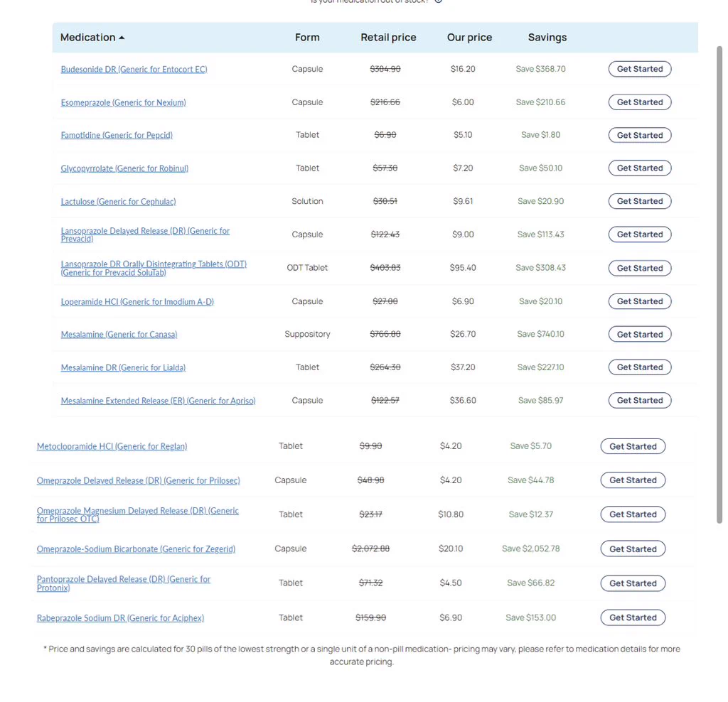Select the Suppository form cell
The image size is (728, 702).
(x=307, y=334)
